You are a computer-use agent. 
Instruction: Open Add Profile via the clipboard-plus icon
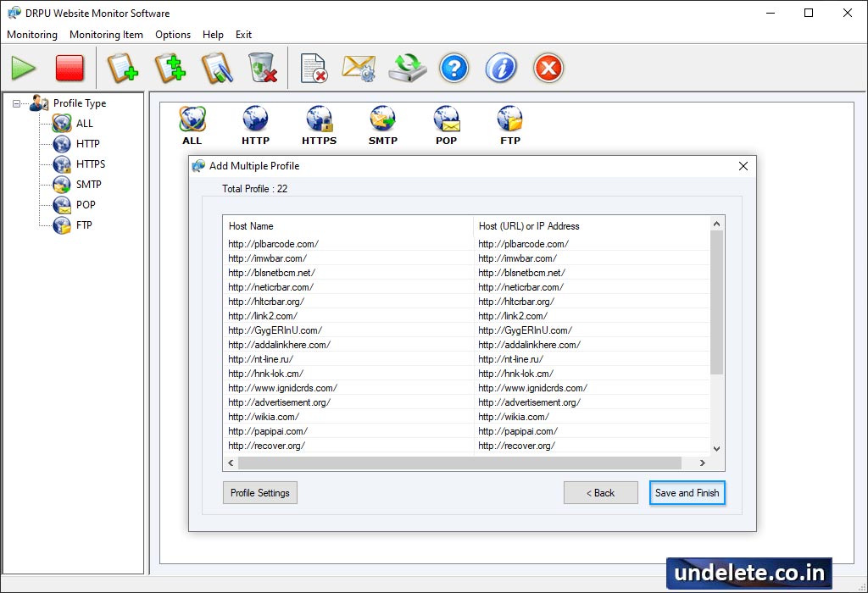tap(123, 68)
